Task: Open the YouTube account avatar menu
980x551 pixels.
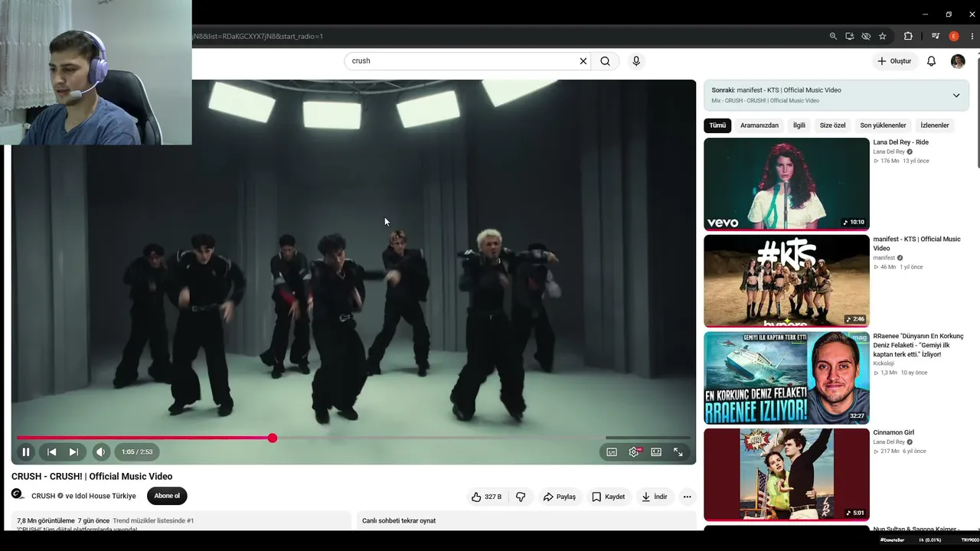Action: point(958,61)
